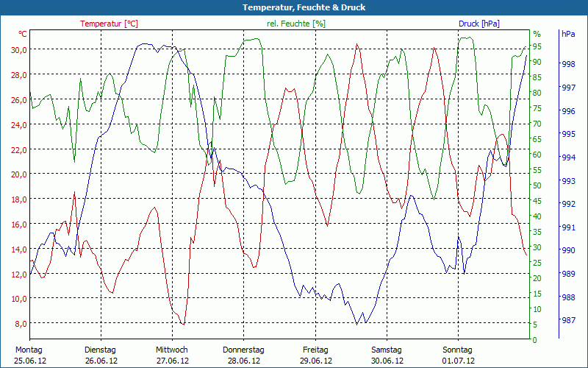Click the '55' humidity axis value
Viewport: 588px width, 368px height.
coord(537,170)
